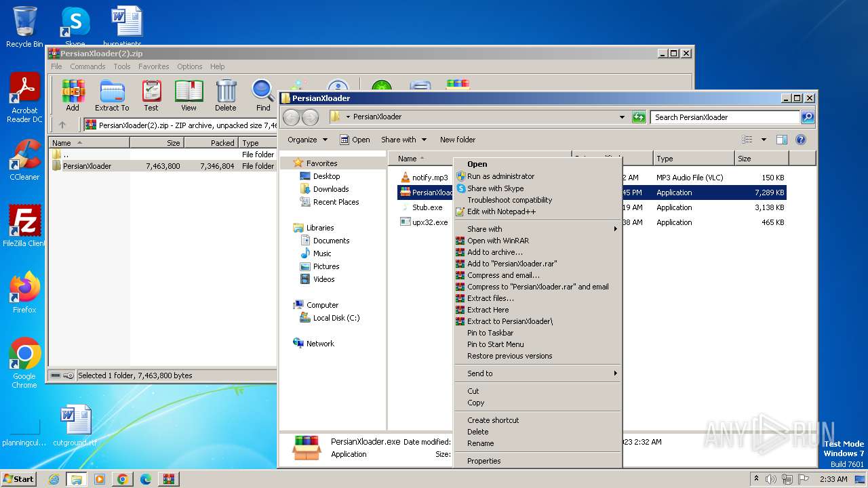Open Firefox desktop shortcut
Image resolution: width=868 pixels, height=488 pixels.
coord(24,292)
